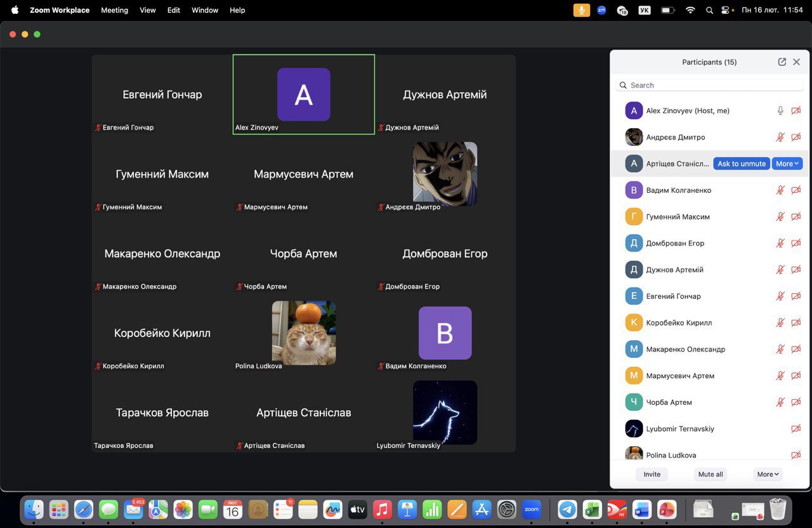This screenshot has width=812, height=528.
Task: Open the Meeting menu
Action: 114,10
